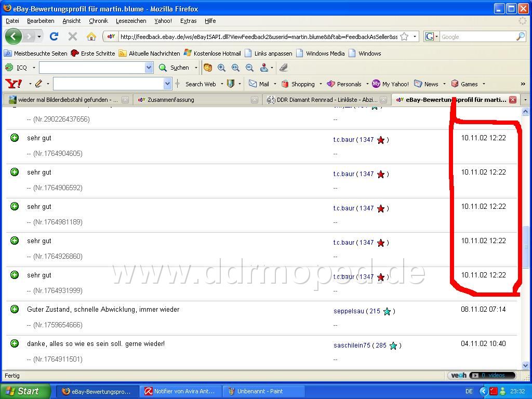The width and height of the screenshot is (532, 399).
Task: Click the Yahoo toolbar pencil icon
Action: [38, 84]
